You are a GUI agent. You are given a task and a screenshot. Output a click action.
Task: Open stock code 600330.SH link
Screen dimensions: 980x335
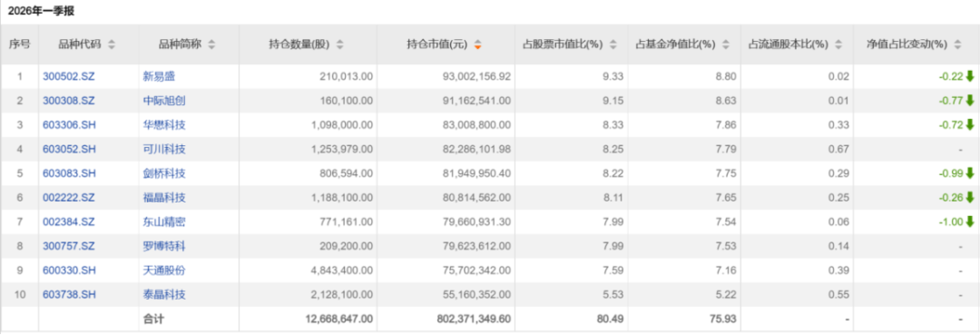(69, 271)
